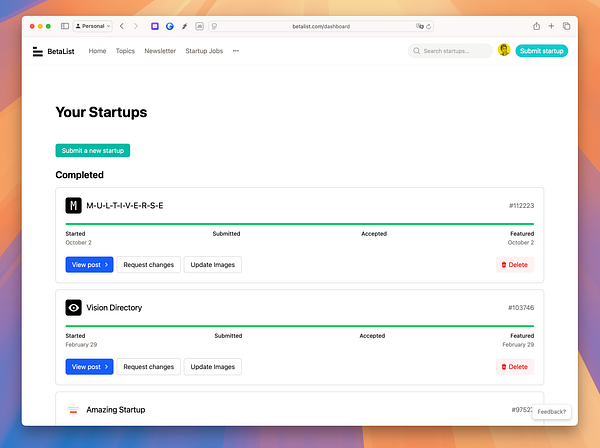Click the Amazing Startup logo

coord(73,410)
